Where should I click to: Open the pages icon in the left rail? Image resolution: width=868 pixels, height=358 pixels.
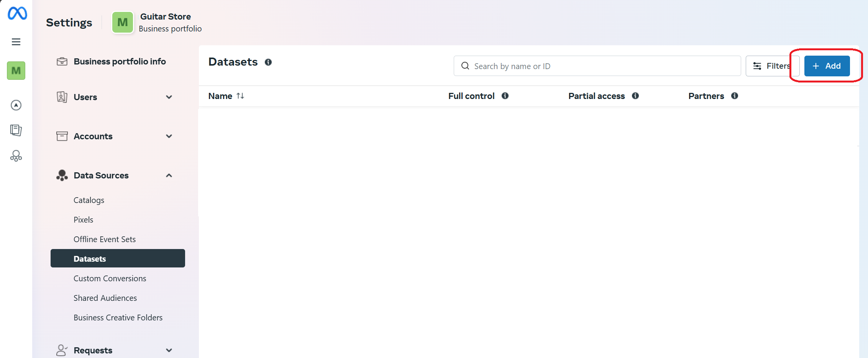point(16,130)
